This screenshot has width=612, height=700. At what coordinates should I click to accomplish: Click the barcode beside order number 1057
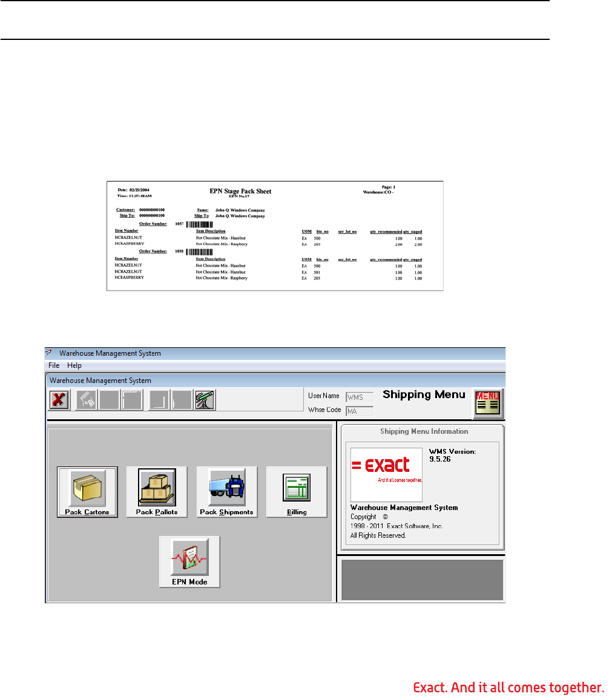click(199, 224)
